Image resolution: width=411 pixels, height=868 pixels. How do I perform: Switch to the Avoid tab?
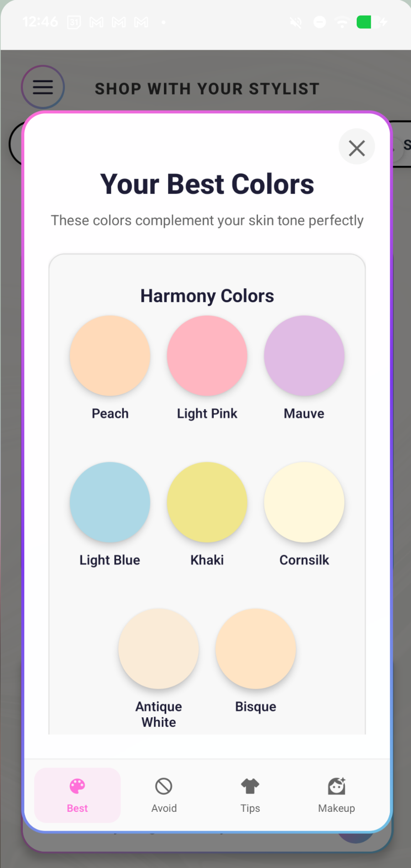(163, 795)
